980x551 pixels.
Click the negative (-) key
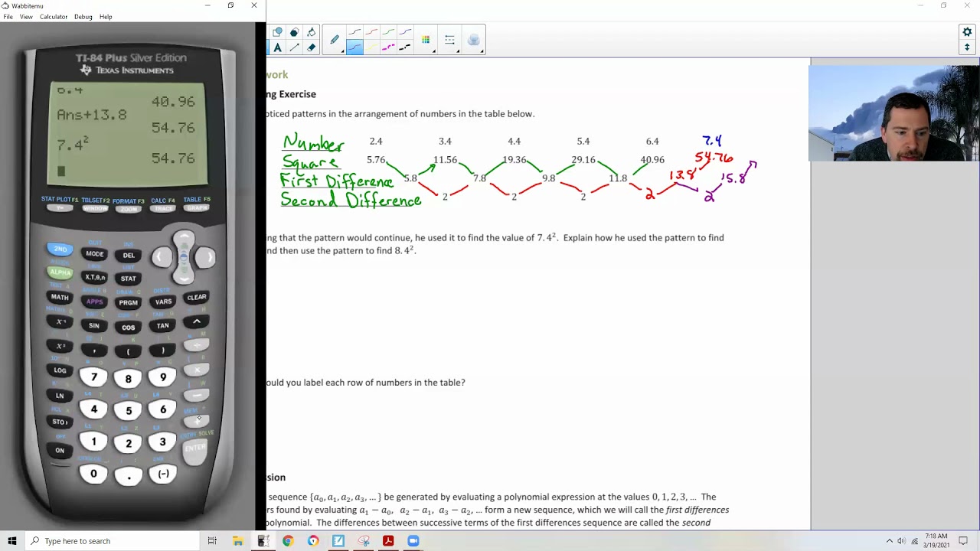click(163, 474)
